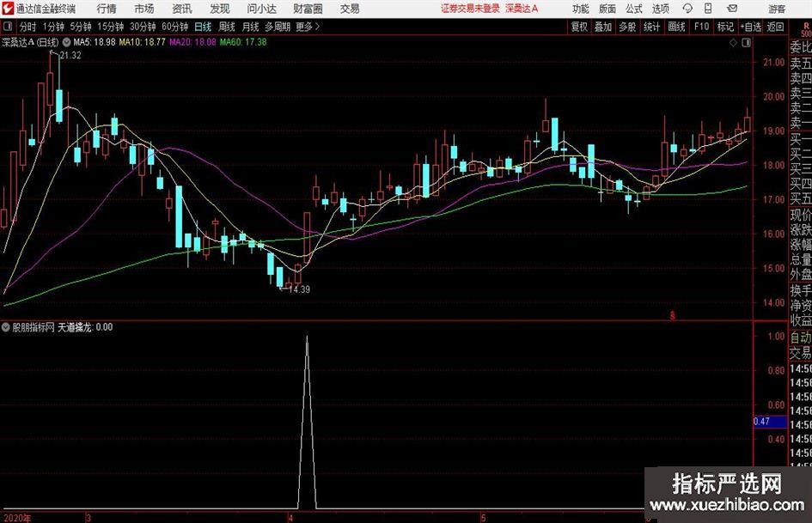Select the 日线 daily period tab
This screenshot has width=812, height=523.
click(203, 27)
